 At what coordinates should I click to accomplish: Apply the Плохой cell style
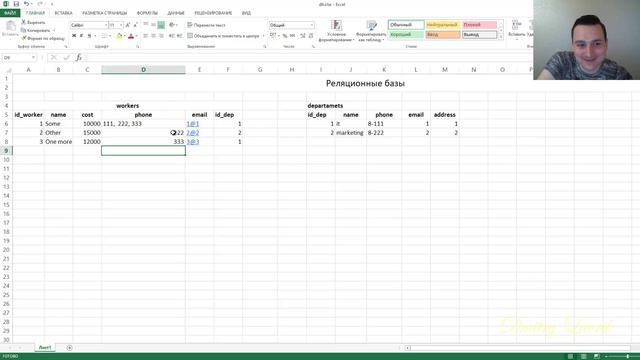point(480,25)
